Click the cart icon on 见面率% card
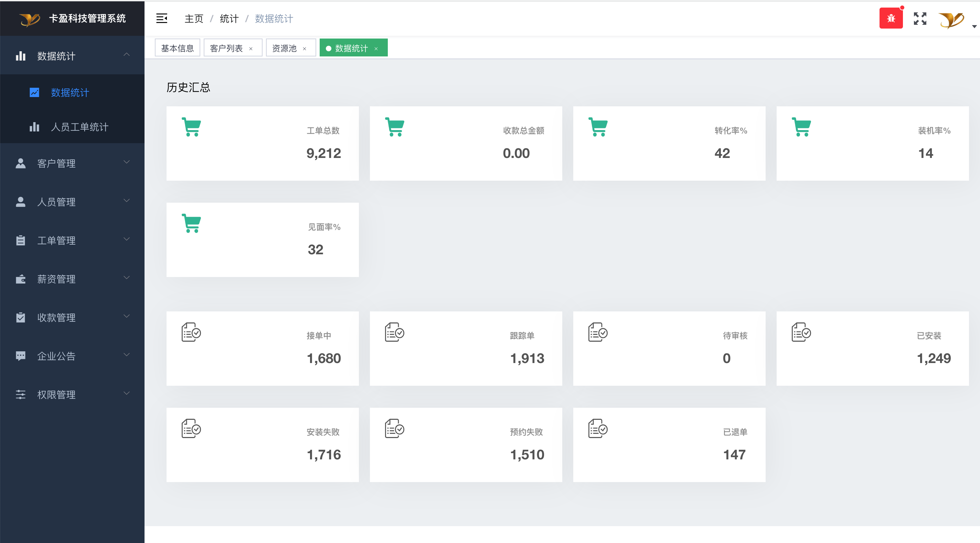 click(x=191, y=223)
